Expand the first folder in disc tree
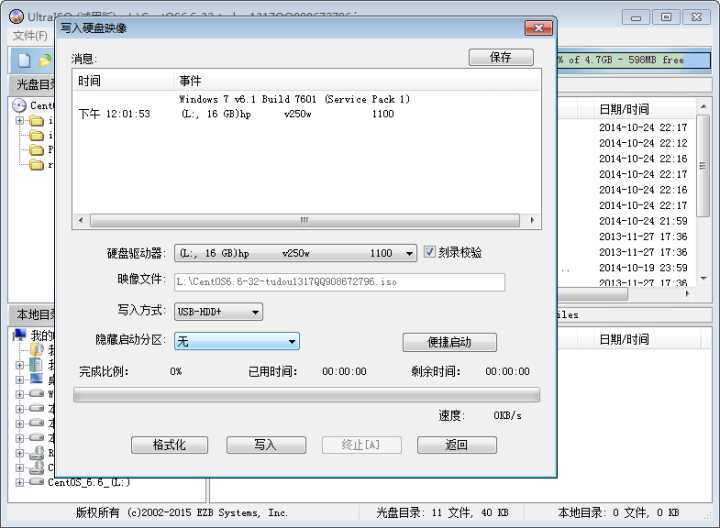The width and height of the screenshot is (720, 528). 20,121
